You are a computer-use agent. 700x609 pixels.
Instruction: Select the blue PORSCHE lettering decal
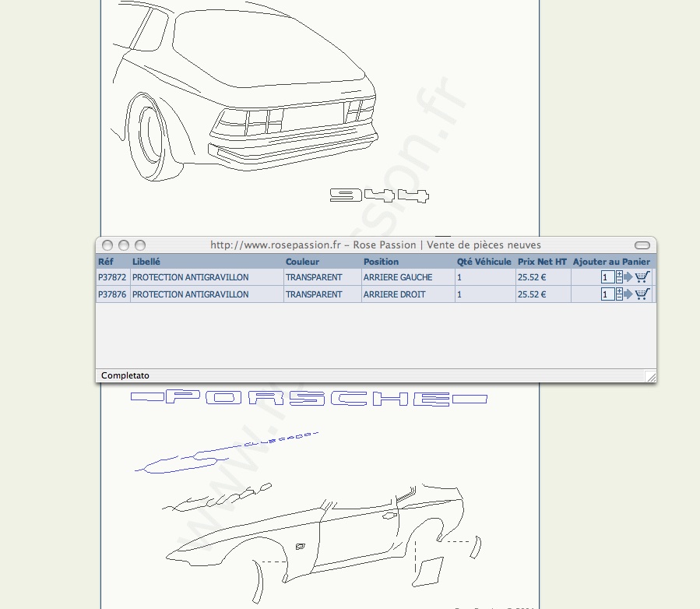308,399
